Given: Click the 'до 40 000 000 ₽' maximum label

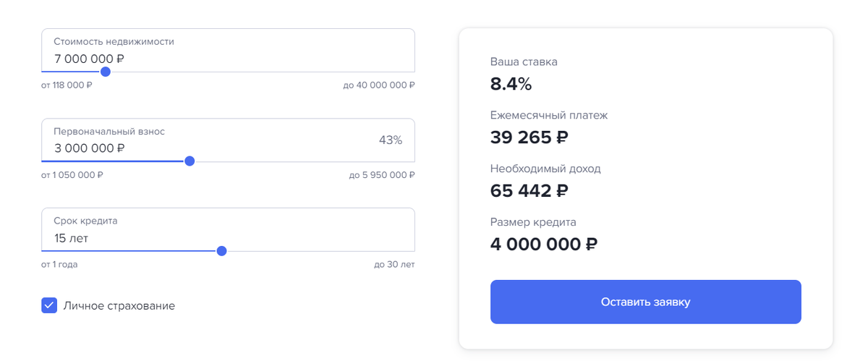Looking at the screenshot, I should (379, 85).
